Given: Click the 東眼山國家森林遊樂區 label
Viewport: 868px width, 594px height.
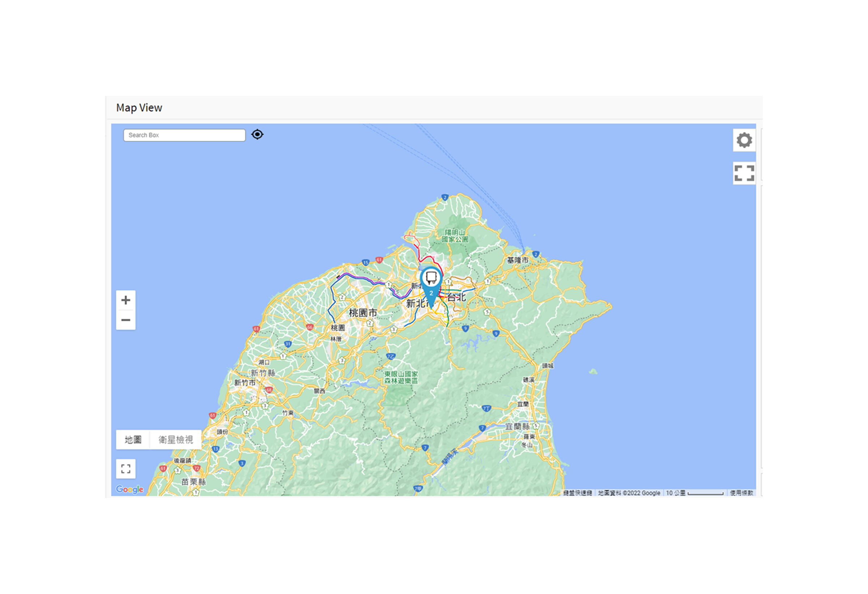Looking at the screenshot, I should coord(401,378).
